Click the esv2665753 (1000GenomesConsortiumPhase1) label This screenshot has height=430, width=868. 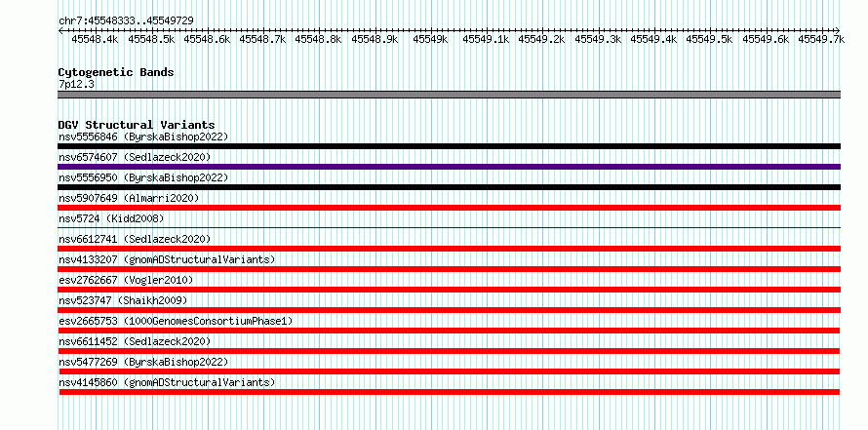[176, 321]
